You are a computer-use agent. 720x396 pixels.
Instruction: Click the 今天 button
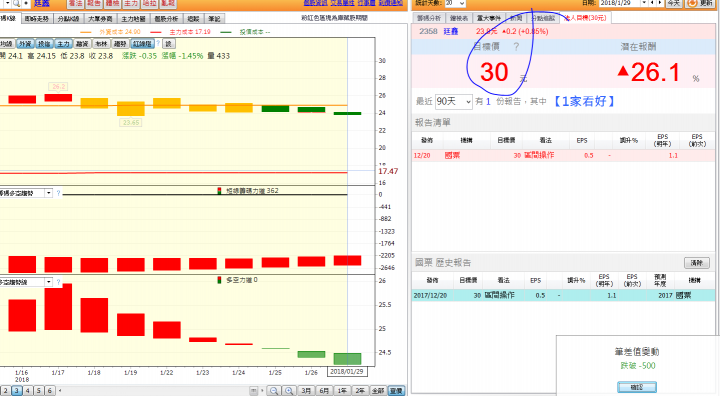click(674, 3)
